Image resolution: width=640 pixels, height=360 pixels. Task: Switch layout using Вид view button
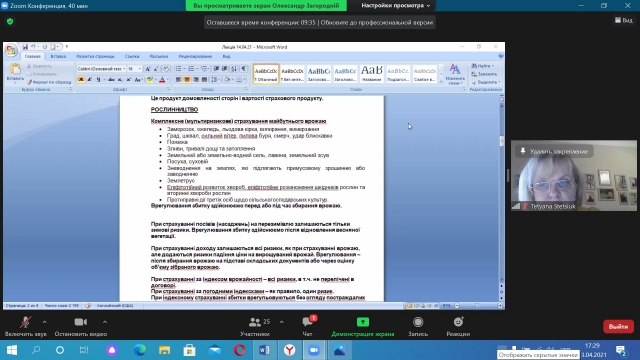click(x=624, y=20)
